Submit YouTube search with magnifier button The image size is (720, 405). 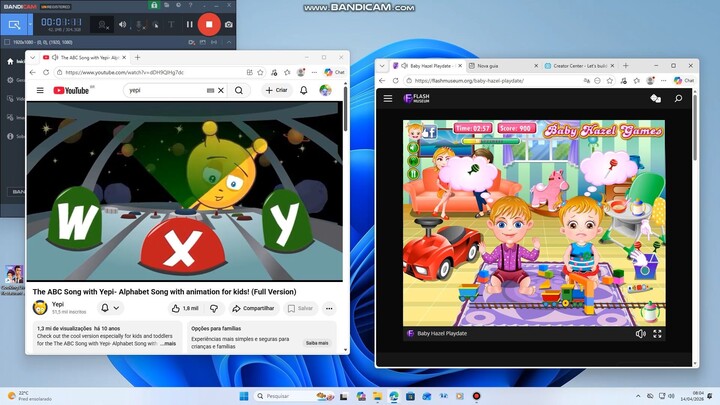239,90
